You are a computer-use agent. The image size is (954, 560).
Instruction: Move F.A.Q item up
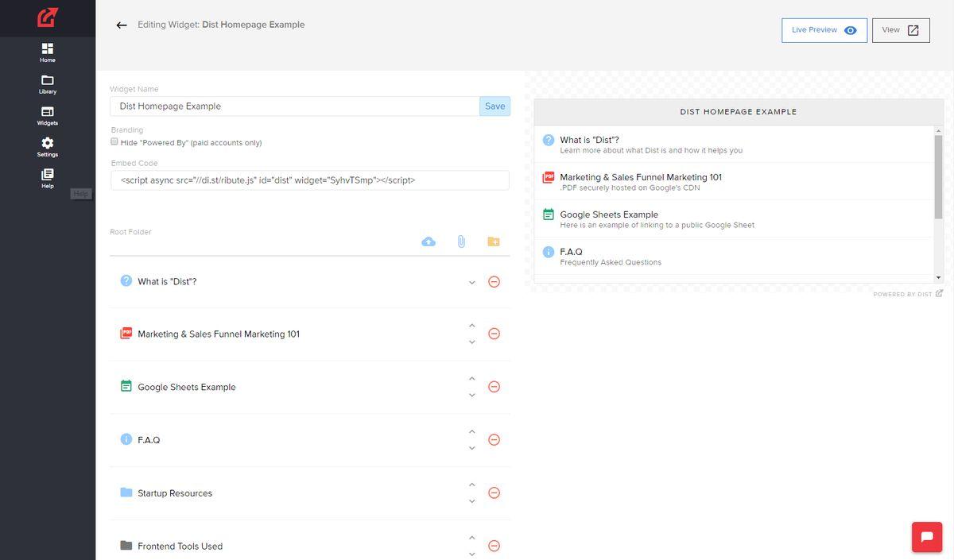(472, 432)
